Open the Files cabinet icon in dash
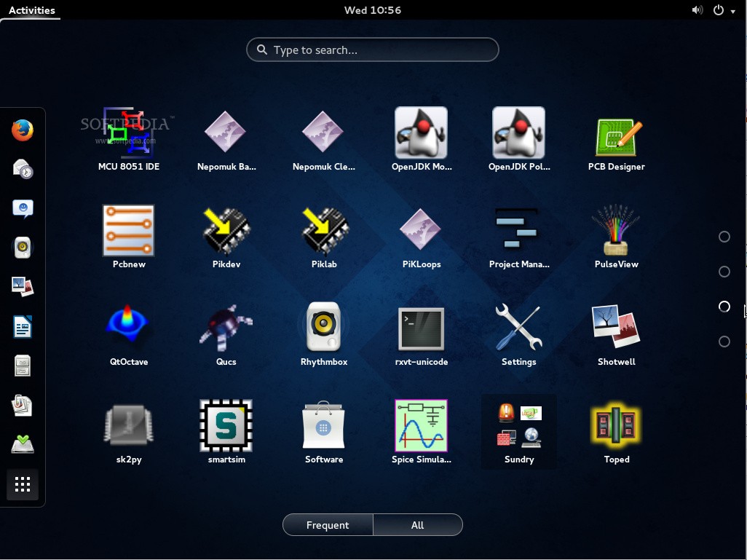The width and height of the screenshot is (747, 560). [23, 366]
